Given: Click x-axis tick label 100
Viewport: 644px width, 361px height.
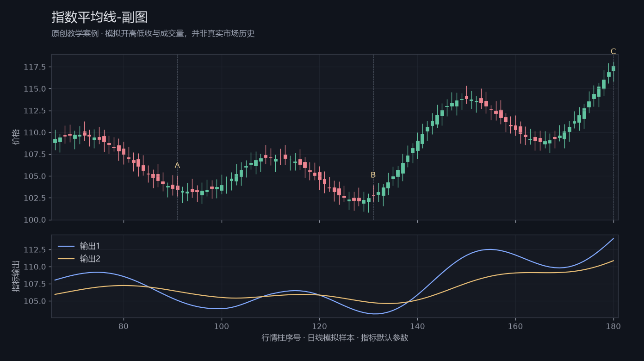Looking at the screenshot, I should (222, 326).
